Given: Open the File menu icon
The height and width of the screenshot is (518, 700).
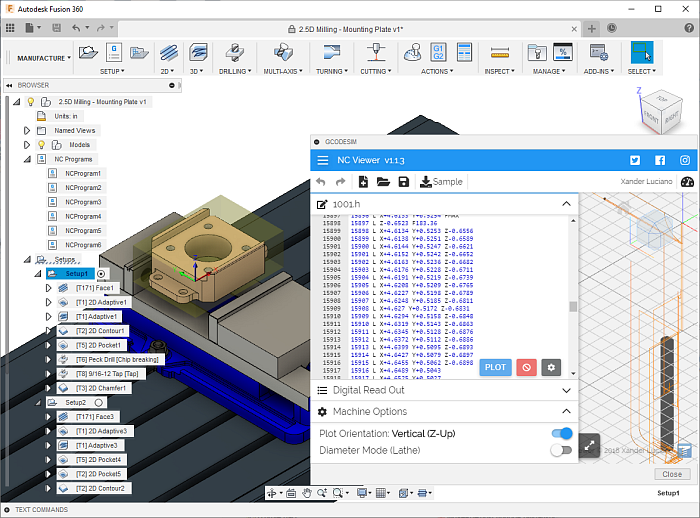Looking at the screenshot, I should point(32,28).
